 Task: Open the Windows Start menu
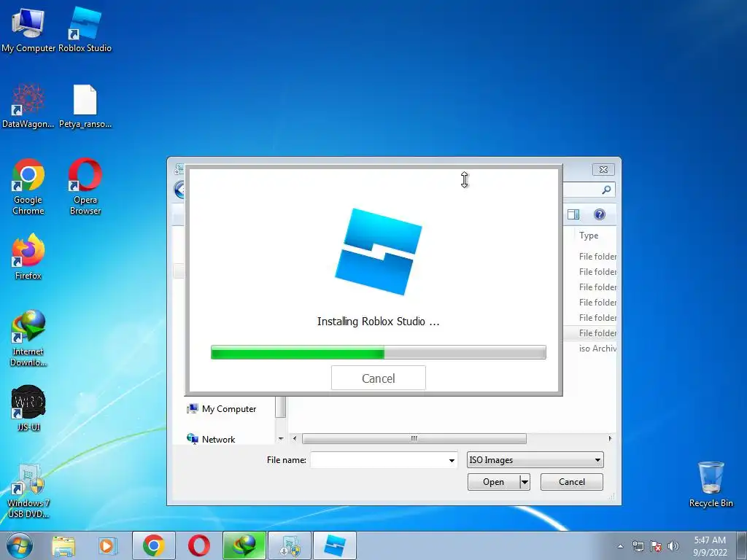[20, 545]
